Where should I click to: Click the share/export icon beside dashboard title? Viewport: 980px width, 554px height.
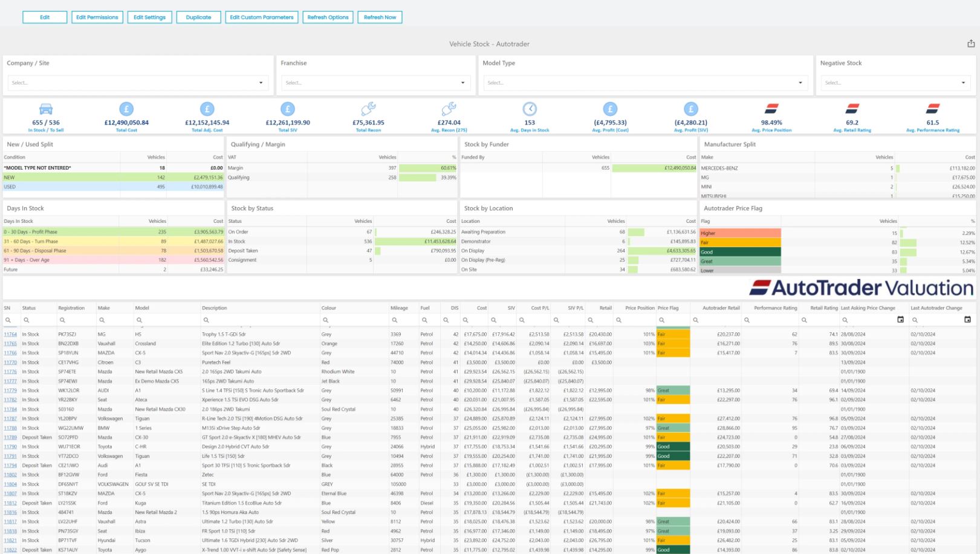coord(971,43)
